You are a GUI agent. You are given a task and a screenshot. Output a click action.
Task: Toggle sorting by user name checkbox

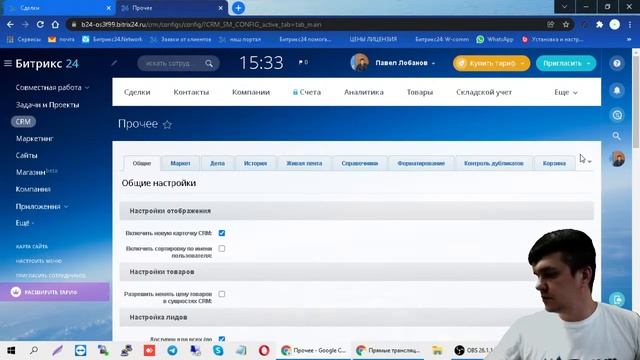222,249
